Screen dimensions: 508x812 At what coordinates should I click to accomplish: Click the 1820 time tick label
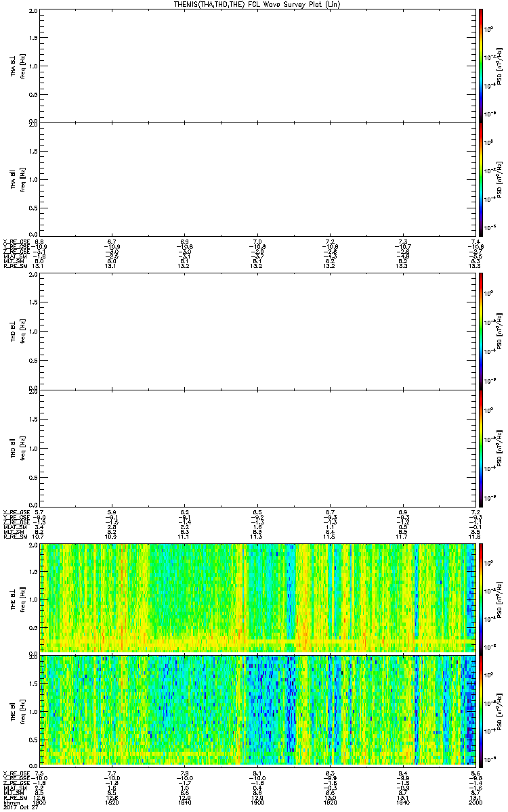coord(113,803)
